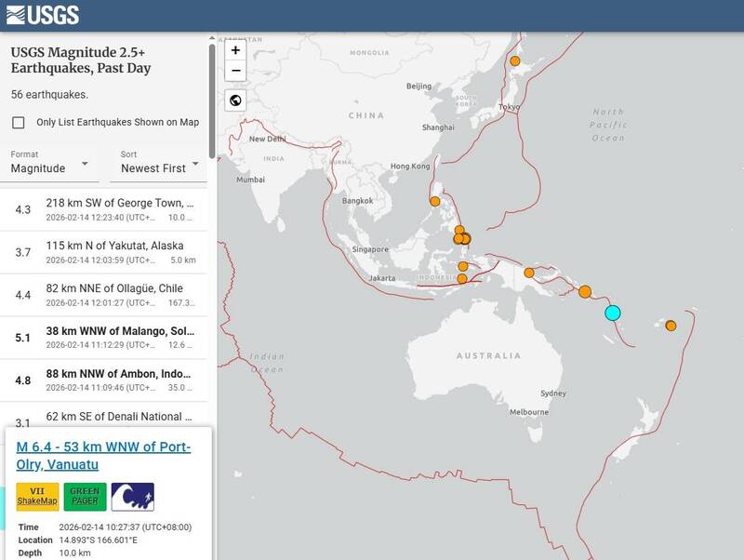The image size is (744, 560).
Task: Enable Only List Earthquakes Shown on Map
Action: tap(19, 122)
